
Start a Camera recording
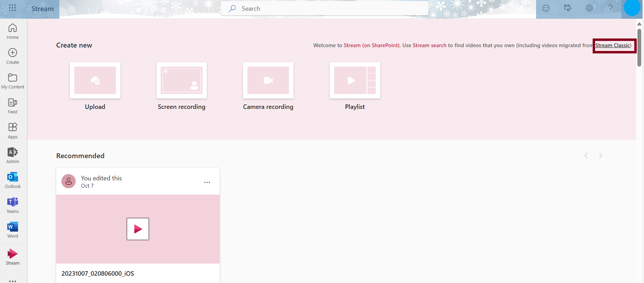coord(268,80)
